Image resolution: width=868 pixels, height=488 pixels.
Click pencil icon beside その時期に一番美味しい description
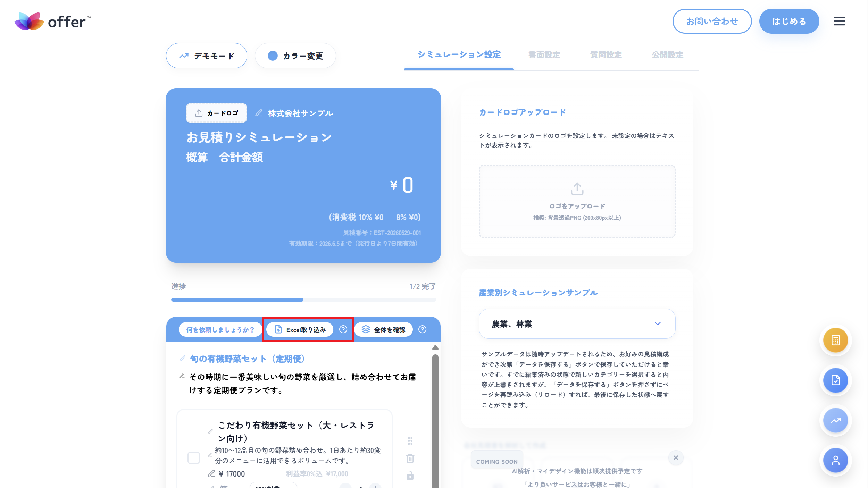pyautogui.click(x=182, y=376)
